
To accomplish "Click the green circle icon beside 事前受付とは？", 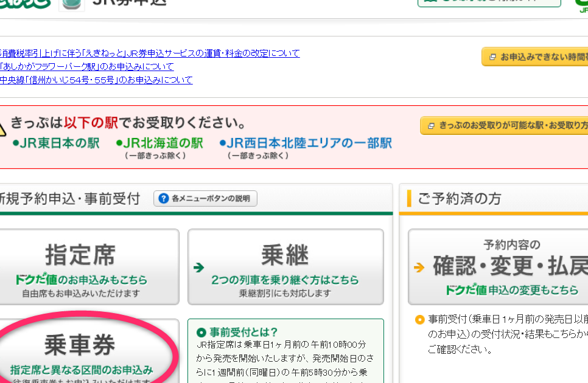I will (x=201, y=333).
